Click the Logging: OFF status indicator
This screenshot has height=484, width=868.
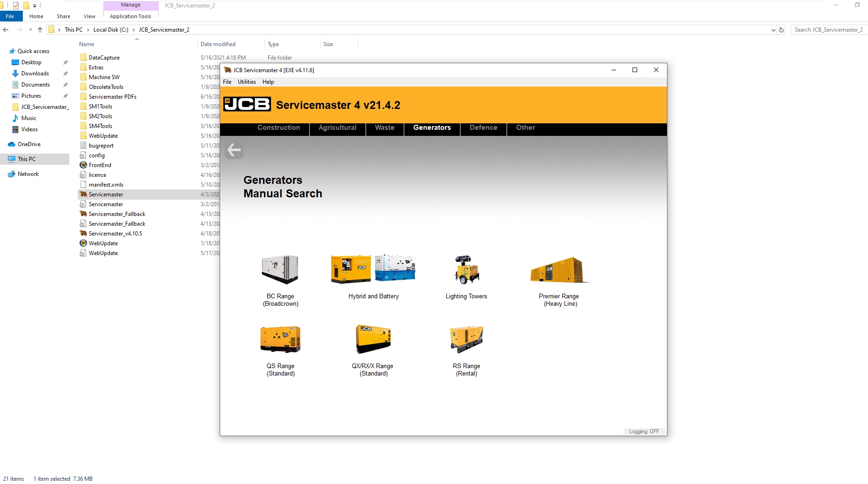click(x=644, y=431)
